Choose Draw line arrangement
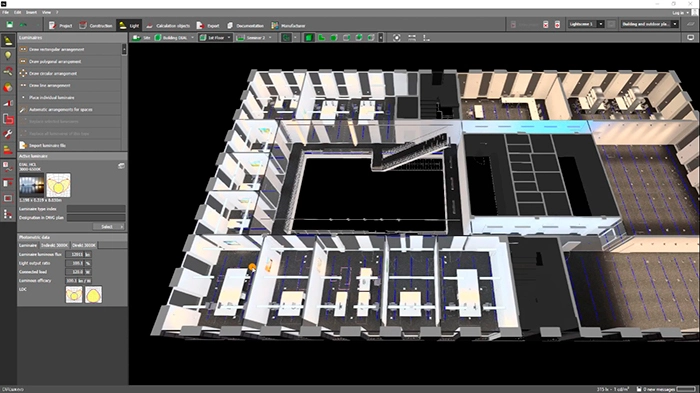Image resolution: width=700 pixels, height=393 pixels. [70, 85]
